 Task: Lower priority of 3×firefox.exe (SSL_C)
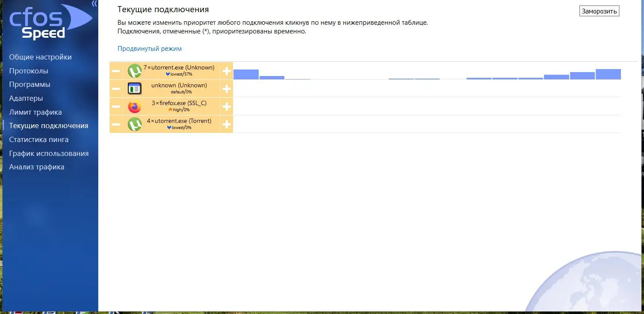coord(116,106)
